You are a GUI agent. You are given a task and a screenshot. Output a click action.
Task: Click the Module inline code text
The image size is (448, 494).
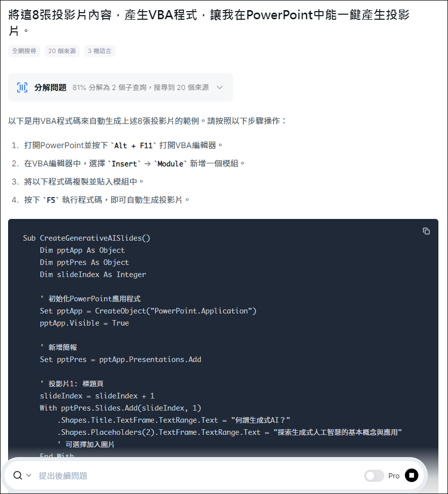coord(171,164)
